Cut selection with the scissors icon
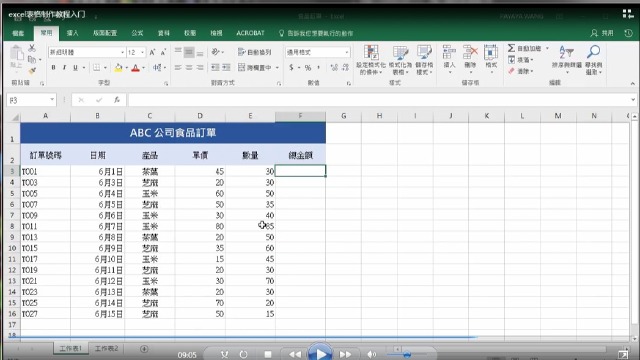This screenshot has height=360, width=640. coord(32,48)
